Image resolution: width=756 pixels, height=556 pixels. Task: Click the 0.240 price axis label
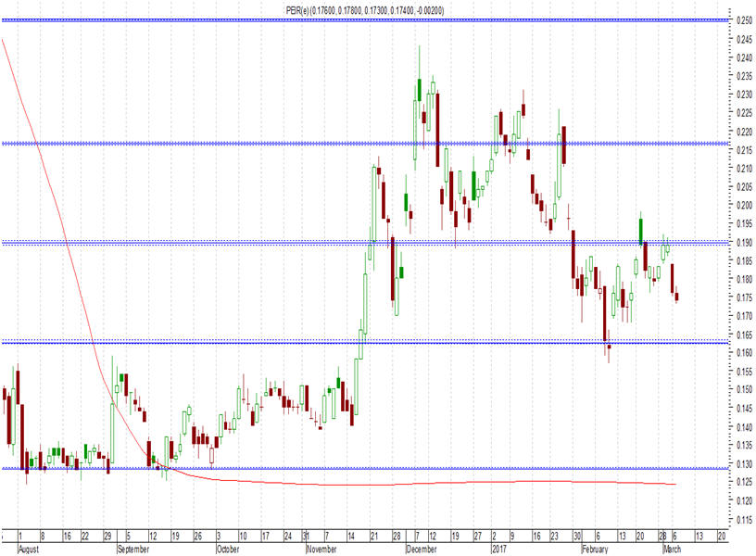coord(745,57)
